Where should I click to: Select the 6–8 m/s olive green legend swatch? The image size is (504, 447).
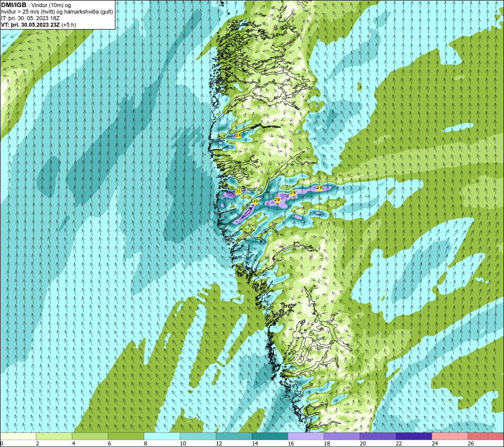pos(126,436)
